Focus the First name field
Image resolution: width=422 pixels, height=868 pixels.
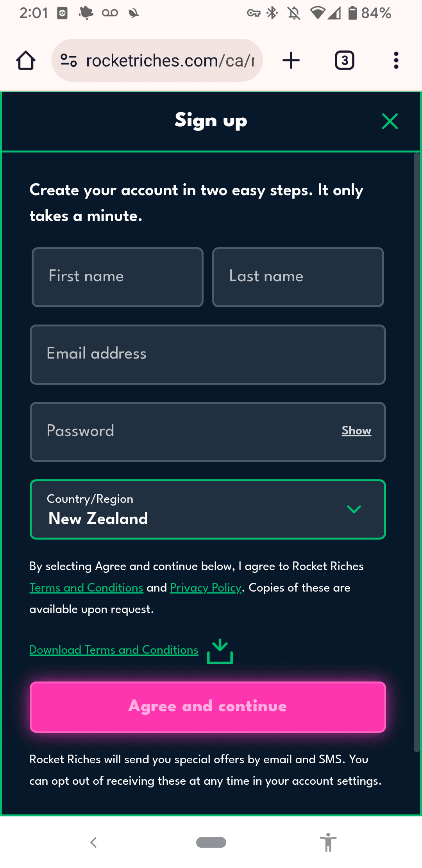(x=117, y=277)
